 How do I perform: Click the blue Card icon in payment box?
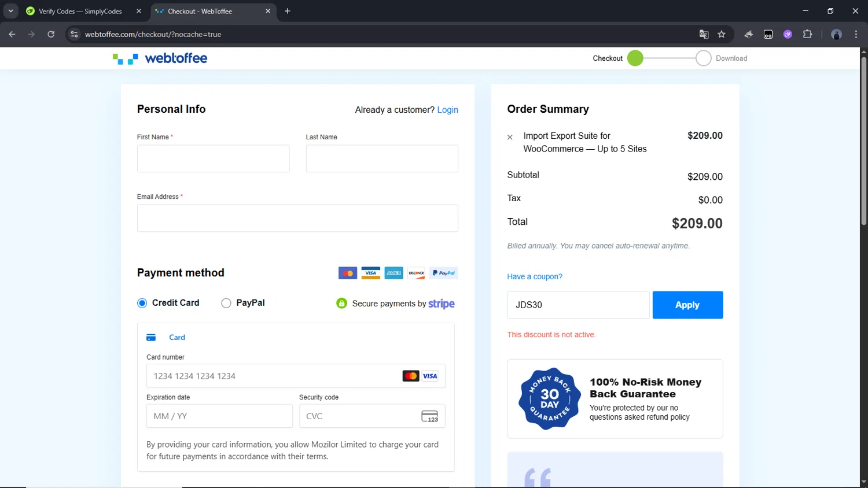tap(151, 338)
